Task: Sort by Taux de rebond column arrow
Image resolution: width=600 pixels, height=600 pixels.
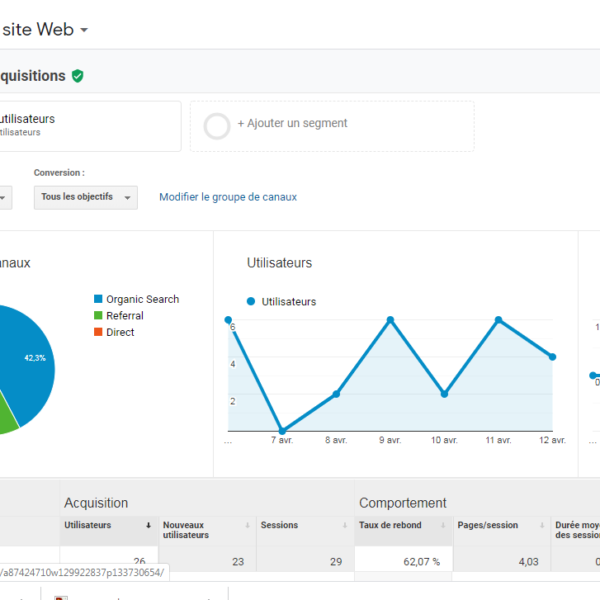Action: pyautogui.click(x=443, y=525)
